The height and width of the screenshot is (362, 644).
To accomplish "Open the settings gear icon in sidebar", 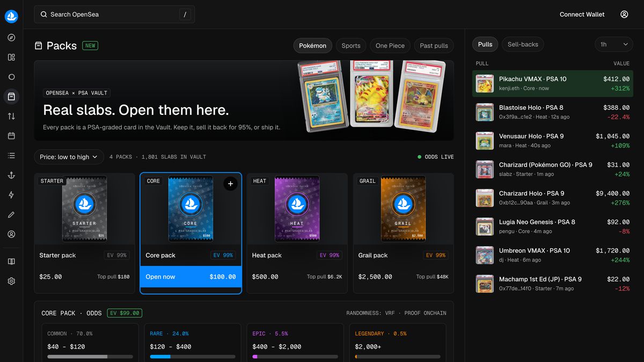I will [x=11, y=281].
